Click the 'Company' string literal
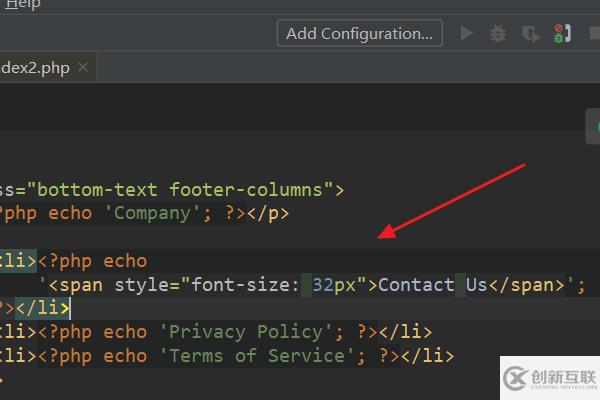600x400 pixels. coord(152,212)
